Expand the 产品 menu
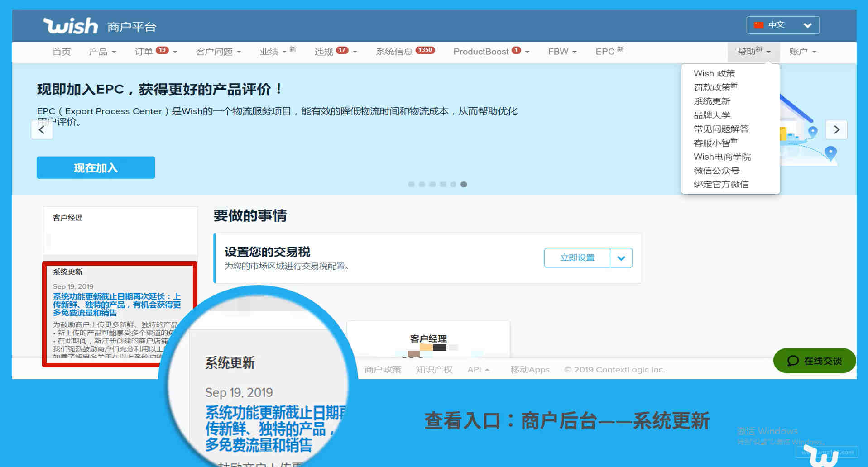868x467 pixels. pos(102,52)
